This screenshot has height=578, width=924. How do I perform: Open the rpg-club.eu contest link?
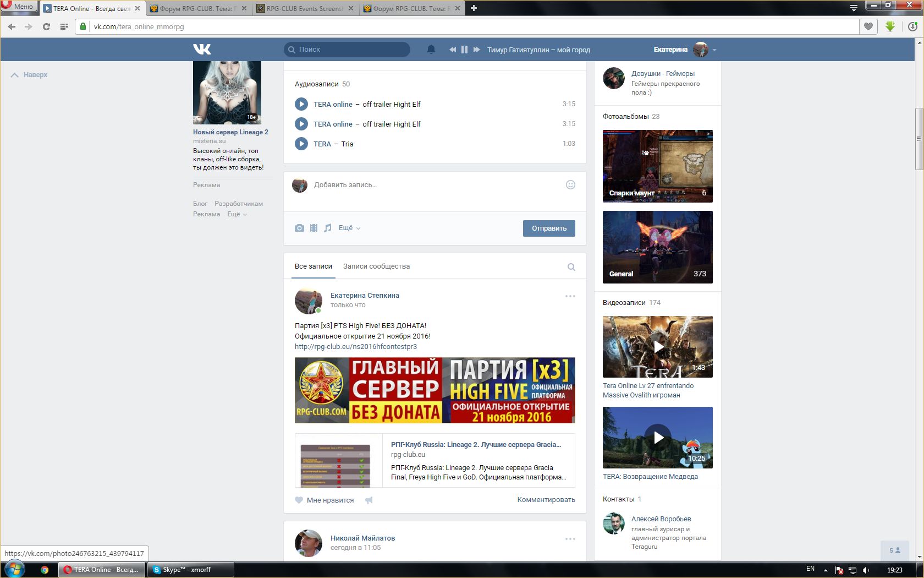(x=356, y=347)
